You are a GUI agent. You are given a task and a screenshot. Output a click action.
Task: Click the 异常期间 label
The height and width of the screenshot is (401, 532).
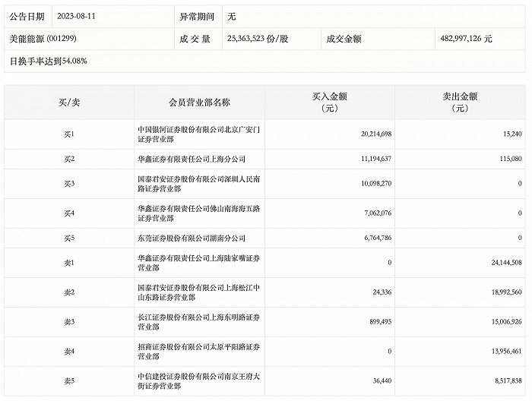click(197, 16)
